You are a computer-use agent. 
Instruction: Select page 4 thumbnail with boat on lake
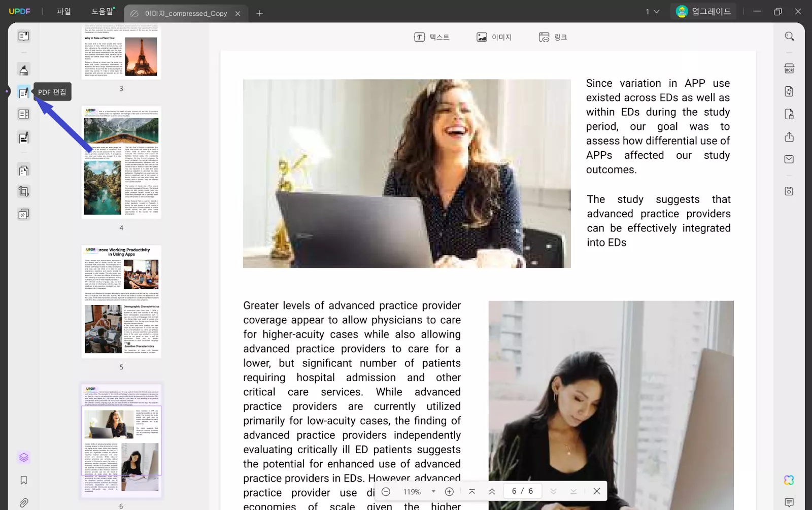click(121, 162)
